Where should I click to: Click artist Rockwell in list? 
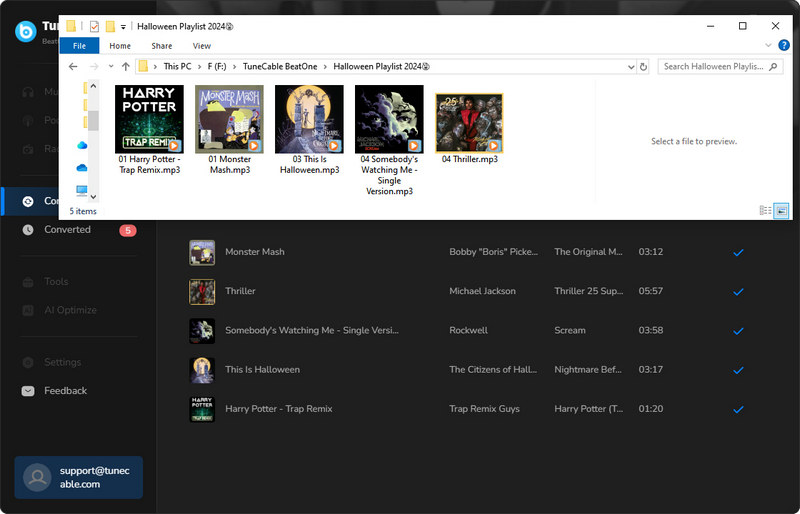[x=468, y=330]
